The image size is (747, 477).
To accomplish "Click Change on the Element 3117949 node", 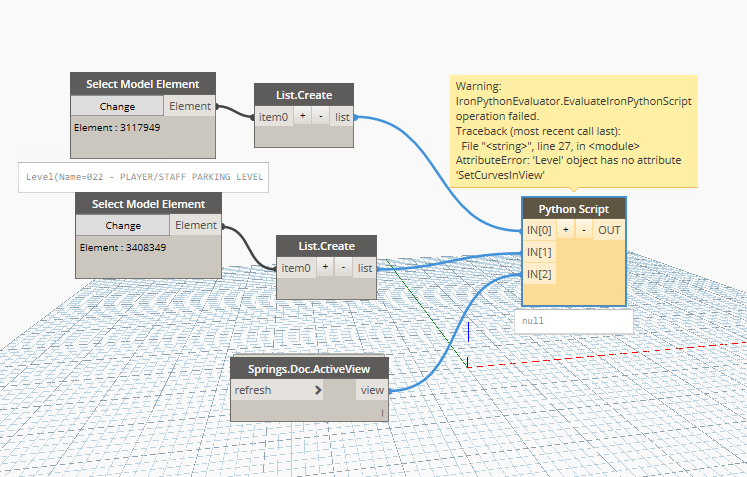I will pos(117,106).
